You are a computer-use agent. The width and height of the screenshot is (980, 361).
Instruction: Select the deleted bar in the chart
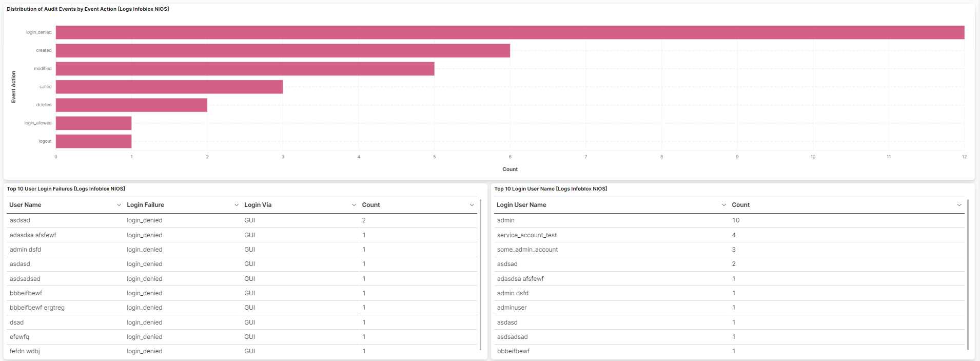click(131, 105)
